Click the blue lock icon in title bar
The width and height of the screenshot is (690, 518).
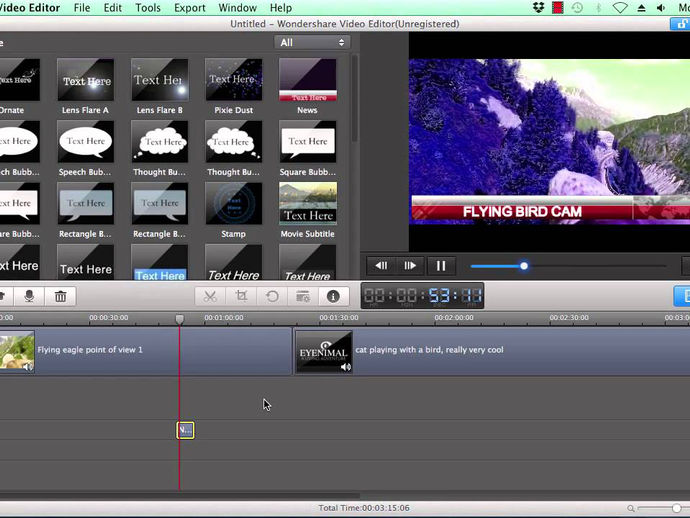(680, 24)
